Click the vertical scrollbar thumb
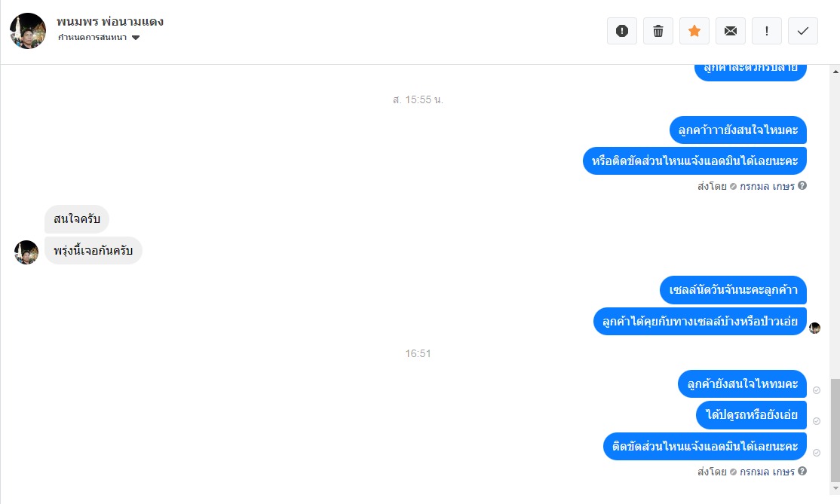Screen dimensions: 840x504 click(835, 430)
